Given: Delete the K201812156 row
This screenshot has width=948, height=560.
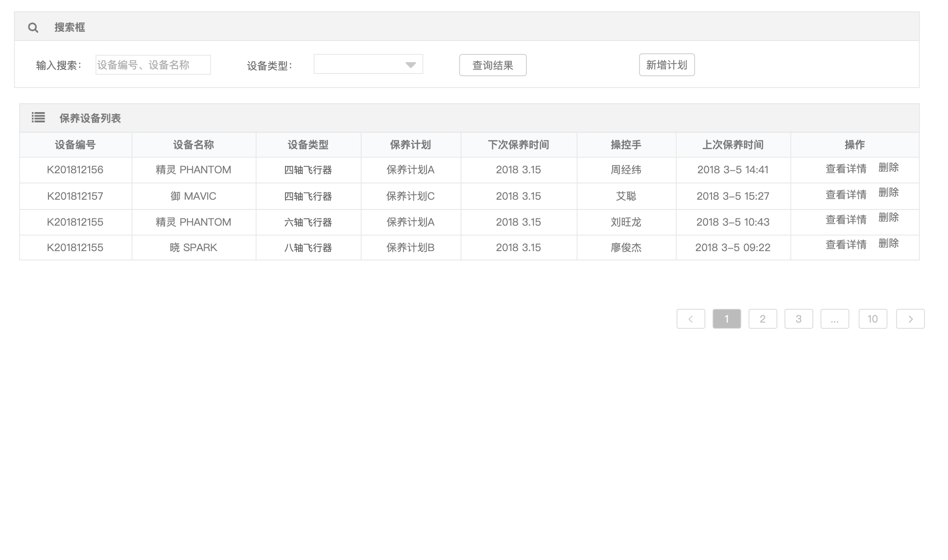Looking at the screenshot, I should pos(888,167).
